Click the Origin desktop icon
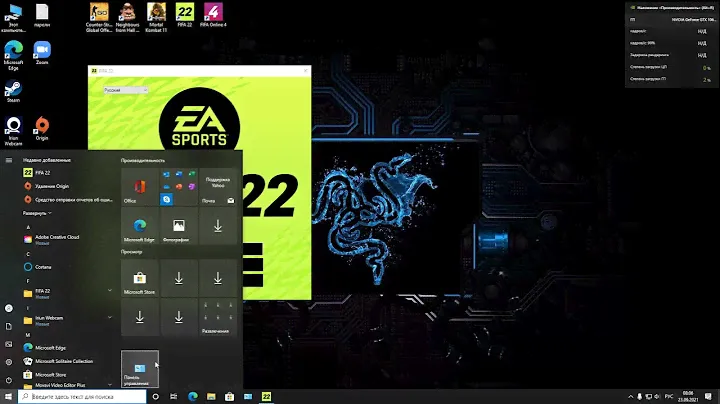Screen dimensions: 720x404 click(x=42, y=127)
